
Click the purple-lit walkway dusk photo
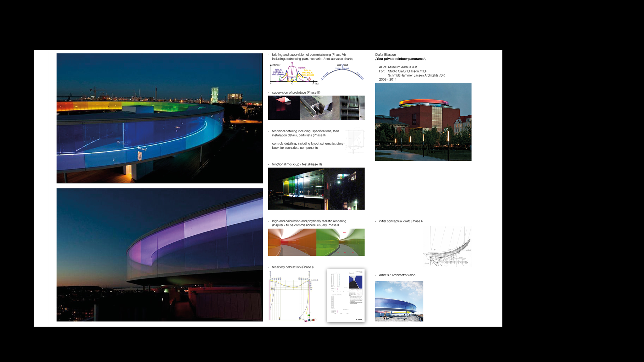(x=159, y=255)
